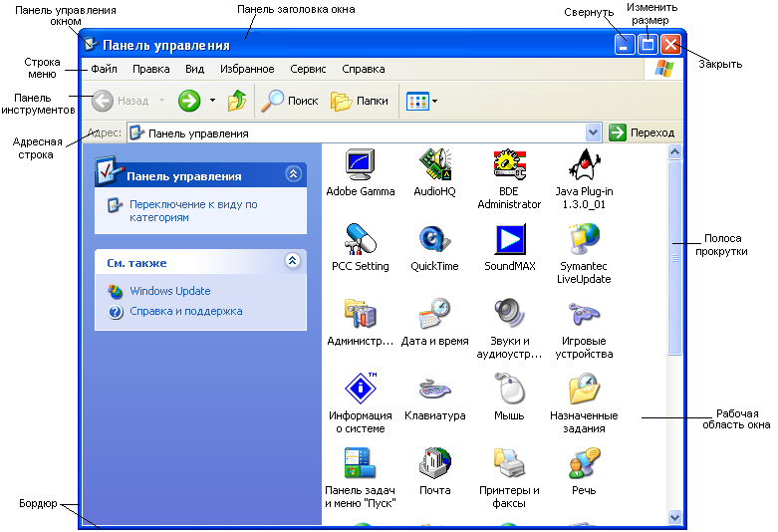The image size is (778, 532).
Task: Open the Назад history dropdown arrow
Action: 161,101
